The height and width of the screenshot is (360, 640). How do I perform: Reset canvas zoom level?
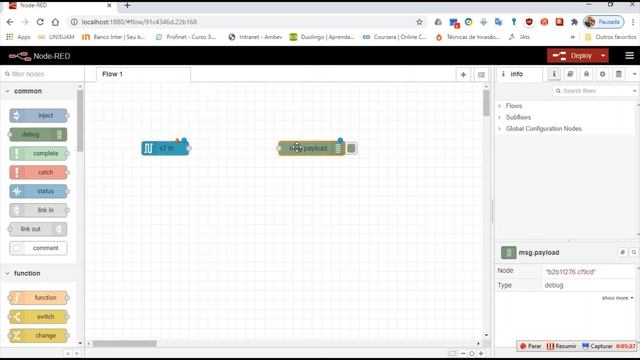tap(472, 353)
